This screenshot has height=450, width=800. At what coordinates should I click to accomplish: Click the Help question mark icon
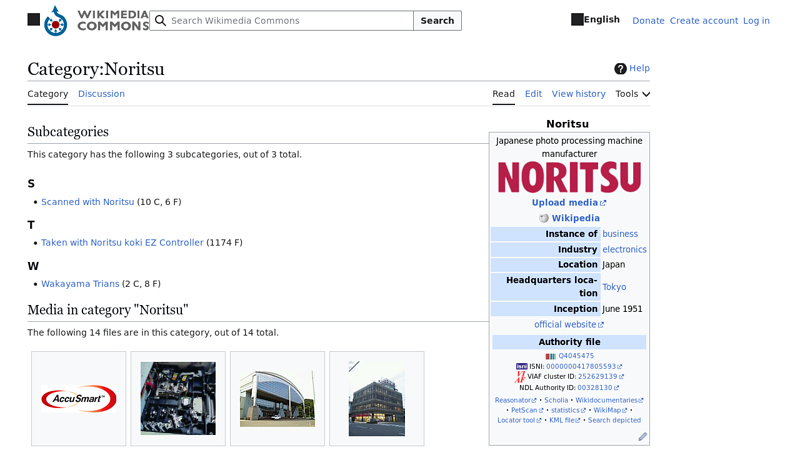coord(620,68)
